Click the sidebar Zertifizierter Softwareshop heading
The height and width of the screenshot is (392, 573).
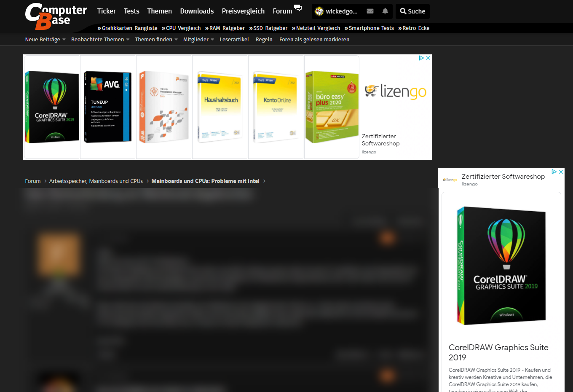point(503,177)
